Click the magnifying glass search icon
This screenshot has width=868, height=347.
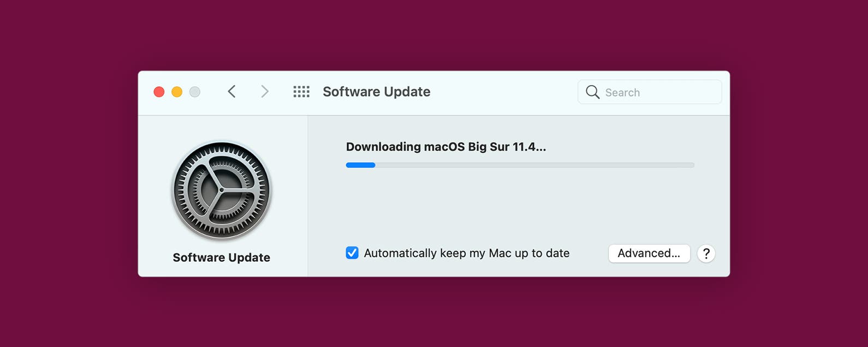[592, 92]
